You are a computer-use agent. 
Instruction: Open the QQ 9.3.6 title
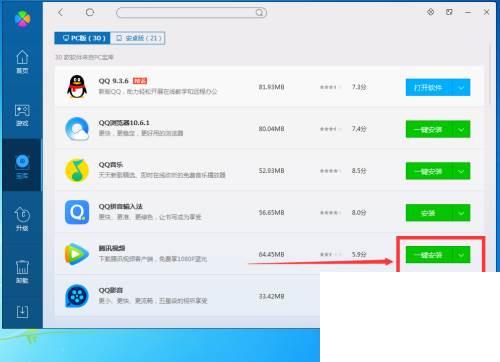[x=113, y=81]
